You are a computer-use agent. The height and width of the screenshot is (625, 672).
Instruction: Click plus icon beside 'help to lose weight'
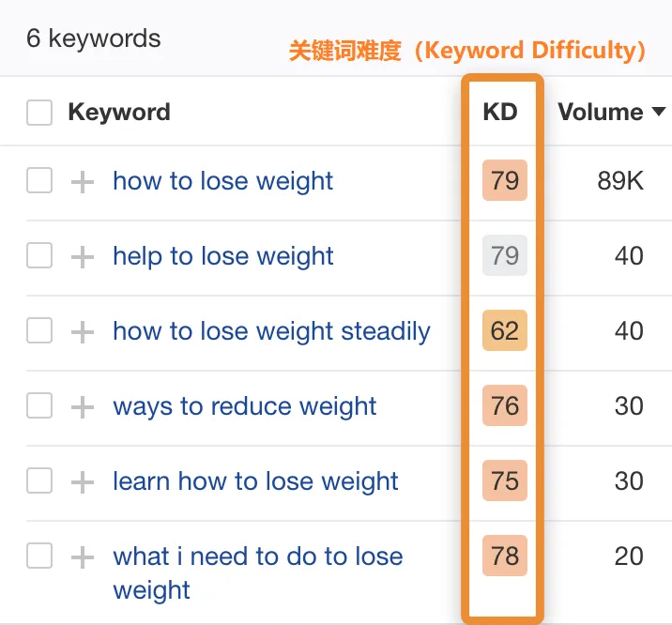click(84, 256)
